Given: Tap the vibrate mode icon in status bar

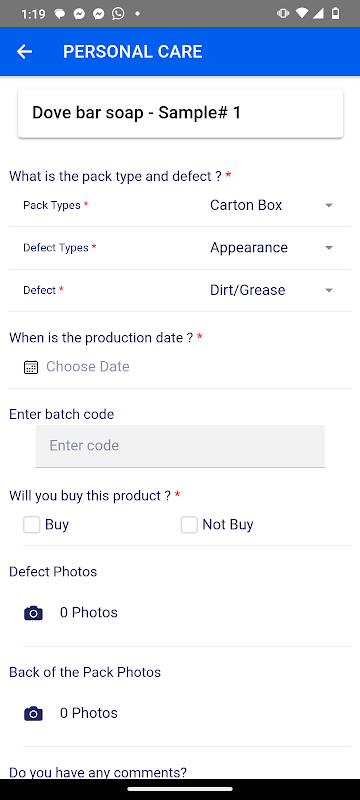Looking at the screenshot, I should 282,14.
